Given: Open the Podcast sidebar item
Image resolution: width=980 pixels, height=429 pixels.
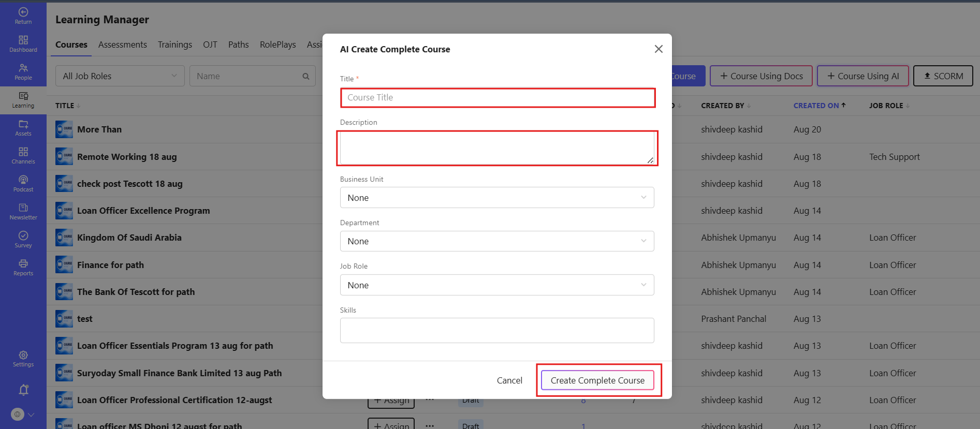Looking at the screenshot, I should tap(23, 184).
